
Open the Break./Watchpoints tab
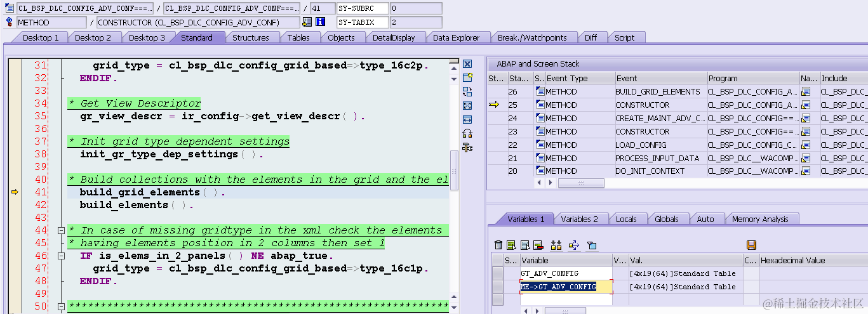[x=532, y=37]
